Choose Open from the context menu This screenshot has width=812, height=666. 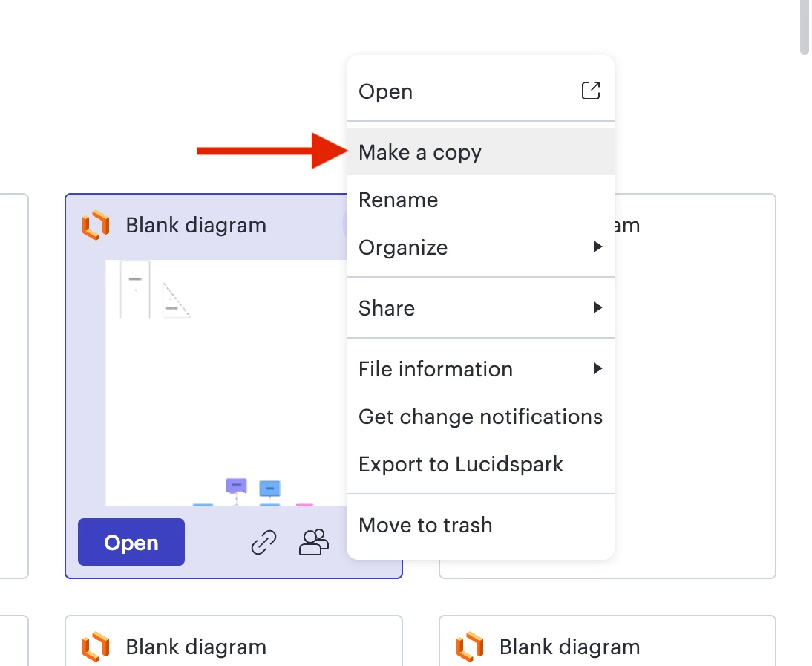[480, 91]
